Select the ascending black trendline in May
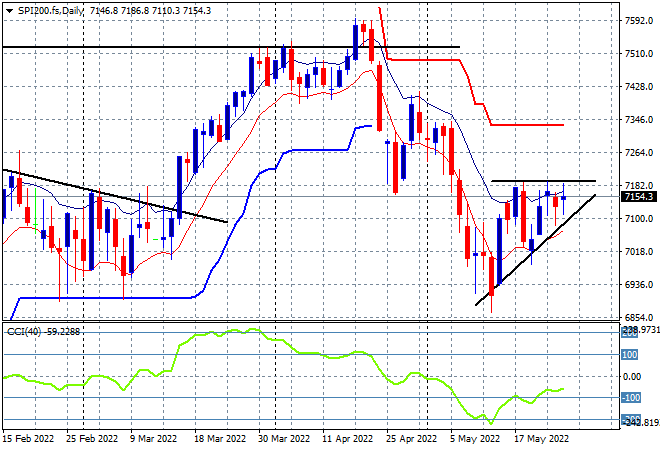Screen dimensions: 660x450 pos(535,250)
